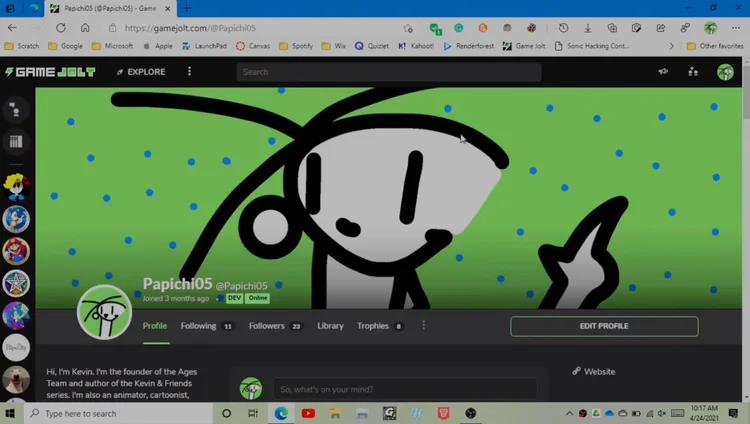Open the Renderforest bookmark
This screenshot has height=424, width=750.
click(x=469, y=46)
